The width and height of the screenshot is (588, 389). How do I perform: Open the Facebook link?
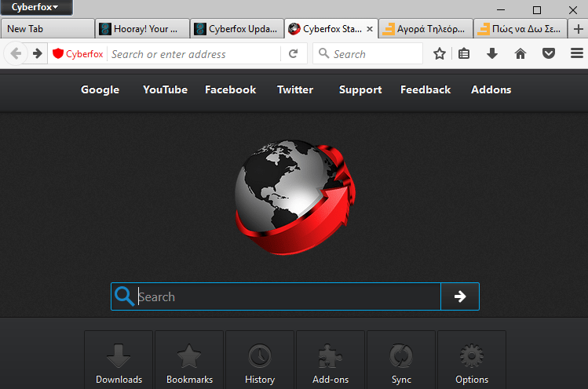tap(230, 90)
